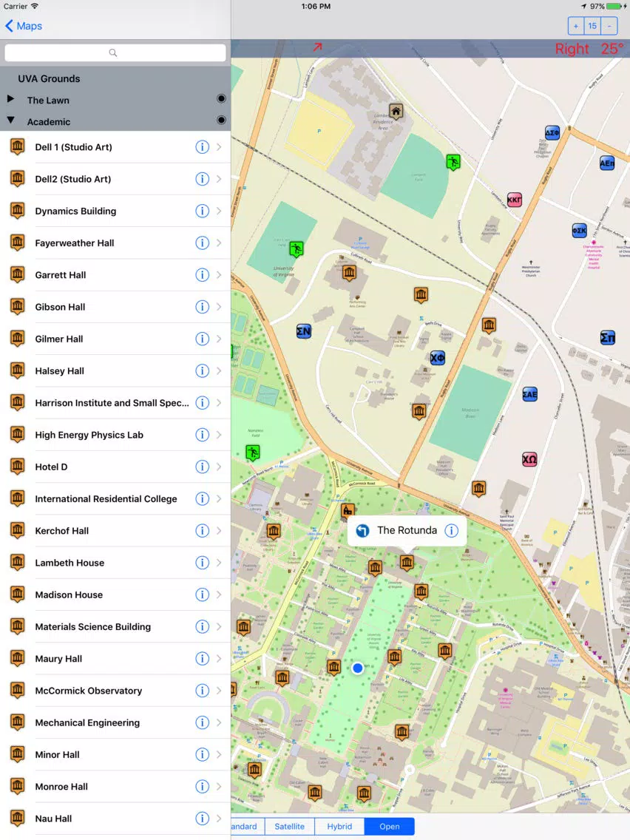Switch to the Standard map tab
Viewport: 630px width, 840px height.
[248, 827]
